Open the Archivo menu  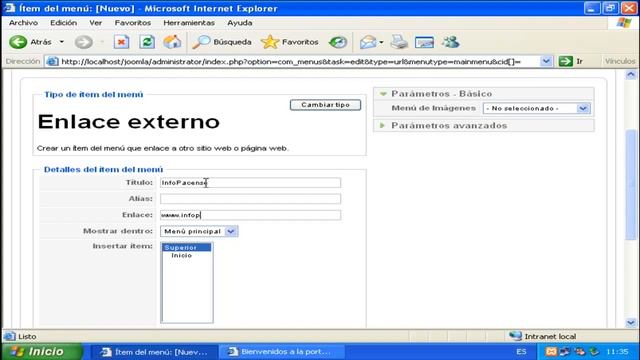click(23, 23)
